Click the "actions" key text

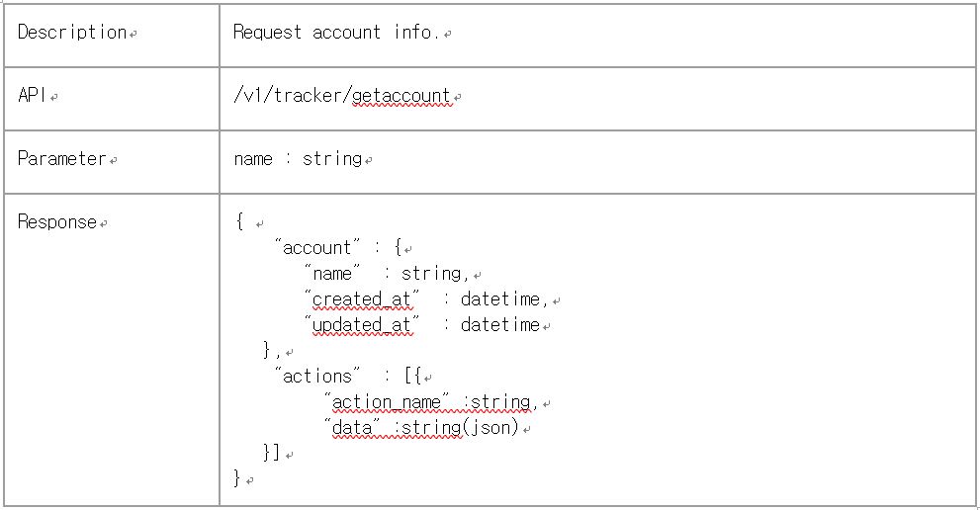tap(316, 377)
